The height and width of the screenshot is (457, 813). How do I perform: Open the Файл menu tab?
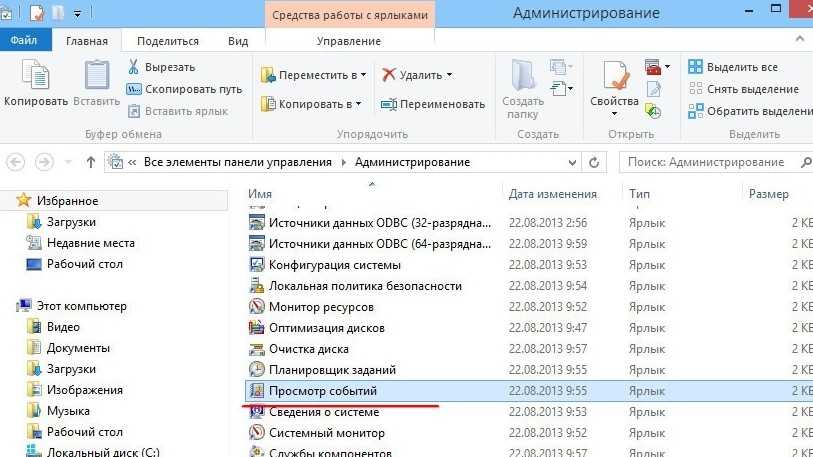tap(24, 41)
